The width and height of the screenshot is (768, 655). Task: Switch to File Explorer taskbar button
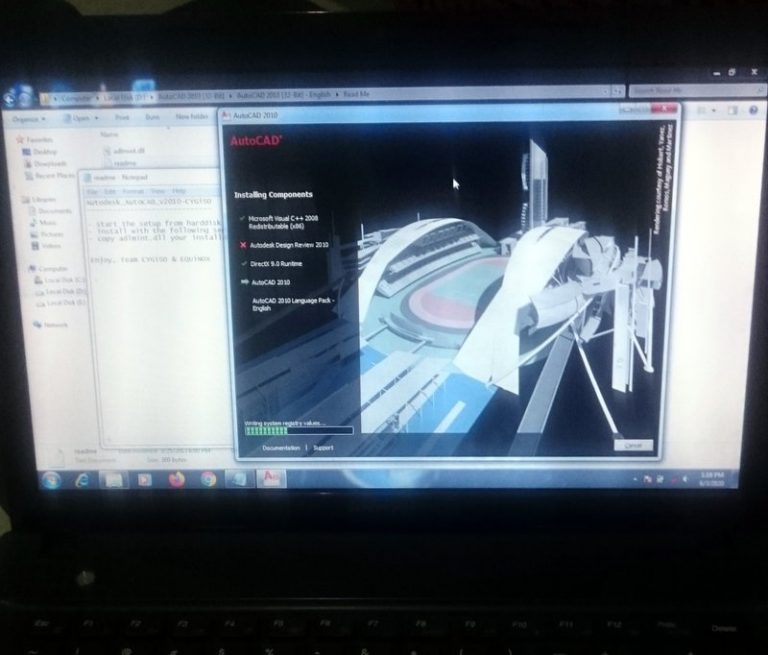coord(114,480)
